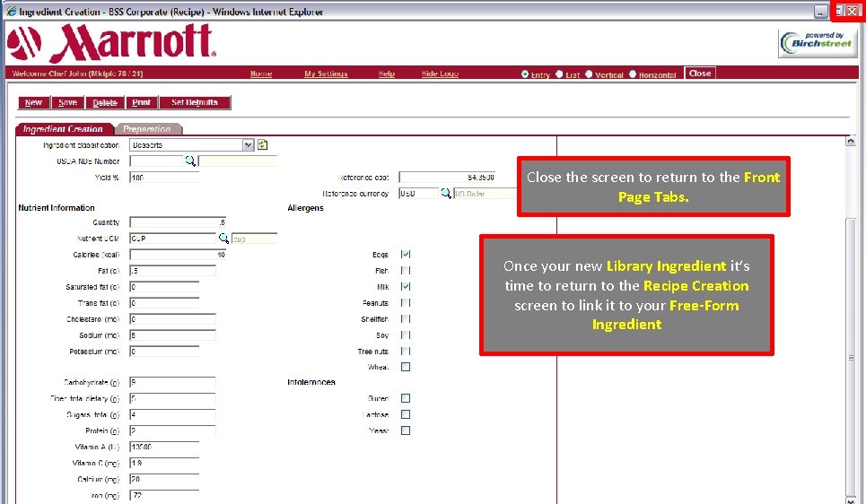Click the Delete button
Image resolution: width=866 pixels, height=504 pixels.
click(x=105, y=102)
